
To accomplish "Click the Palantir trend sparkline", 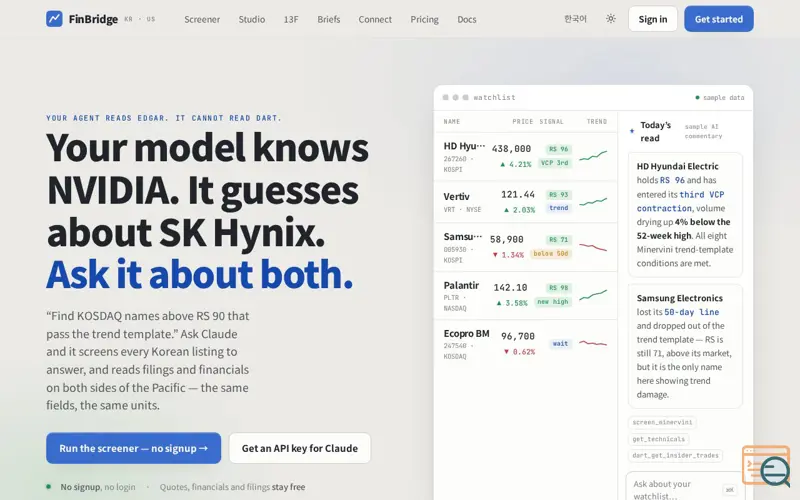I will 593,295.
